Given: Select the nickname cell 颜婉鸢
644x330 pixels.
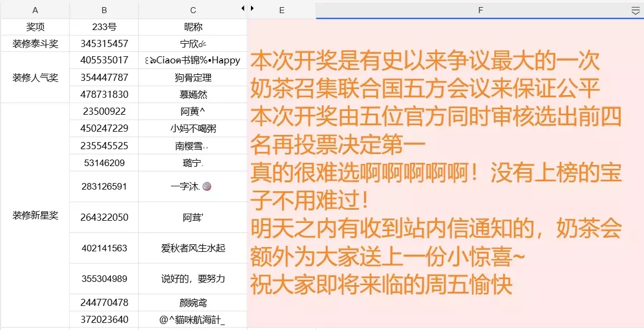Looking at the screenshot, I should click(x=193, y=303).
